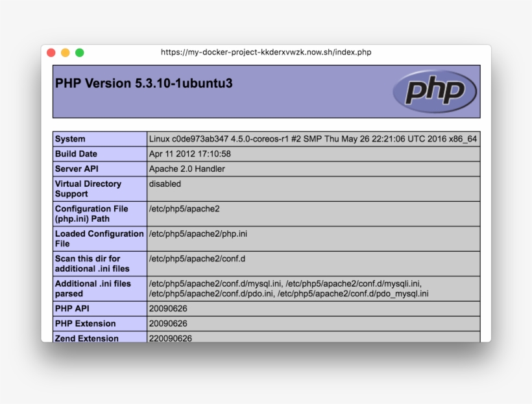Screen dimensions: 532x404
Task: Select the PHP API label cell
Action: tap(72, 309)
